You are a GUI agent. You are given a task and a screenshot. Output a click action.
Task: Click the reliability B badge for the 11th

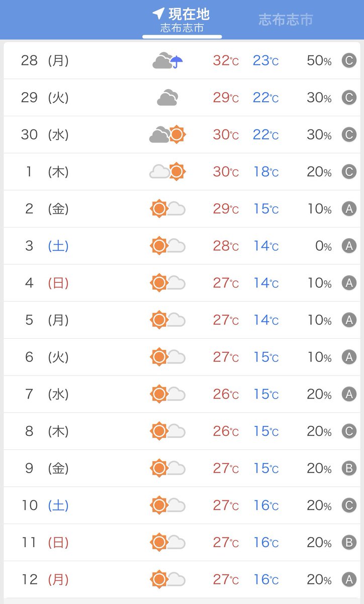point(349,543)
